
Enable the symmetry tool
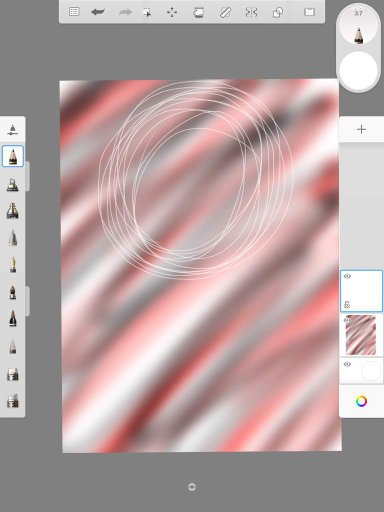coord(251,13)
